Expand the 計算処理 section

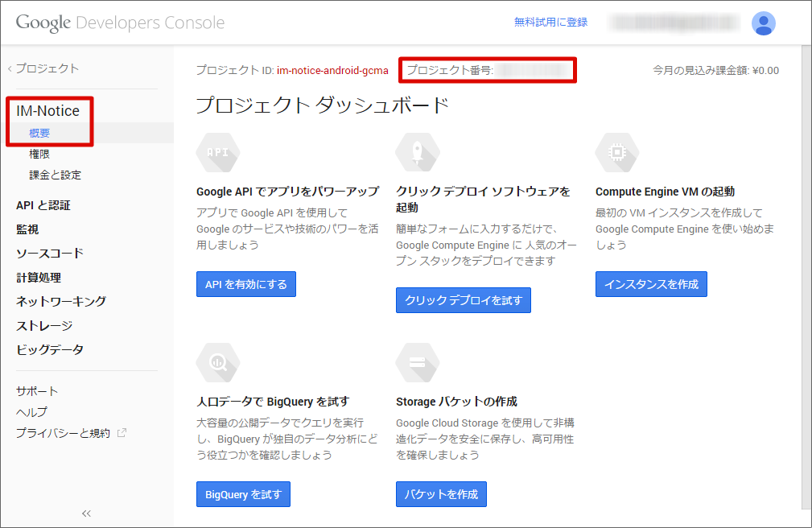tap(39, 278)
